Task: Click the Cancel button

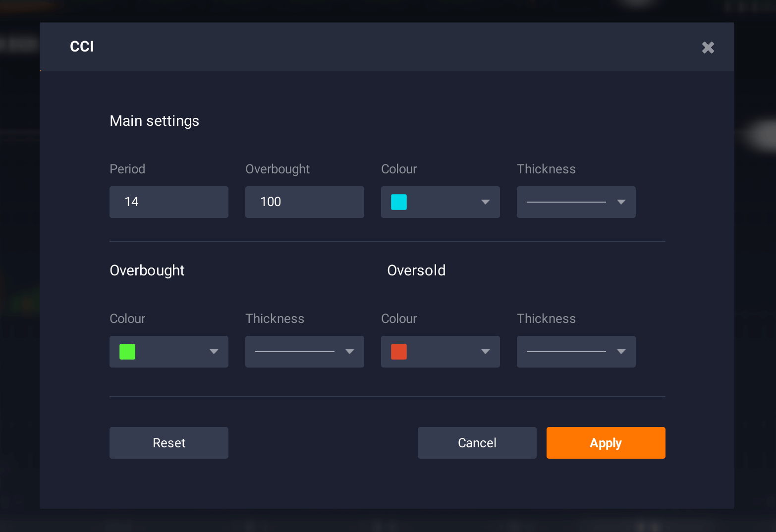Action: pyautogui.click(x=477, y=443)
